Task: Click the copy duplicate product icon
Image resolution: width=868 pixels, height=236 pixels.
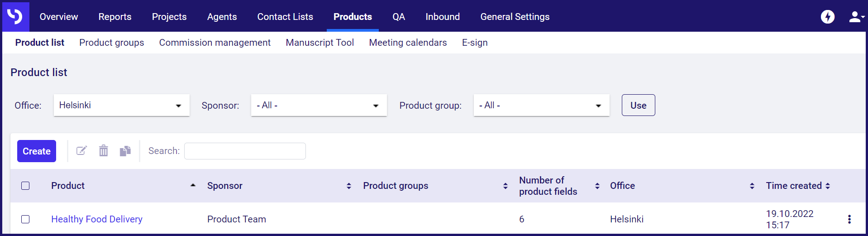Action: (x=125, y=151)
